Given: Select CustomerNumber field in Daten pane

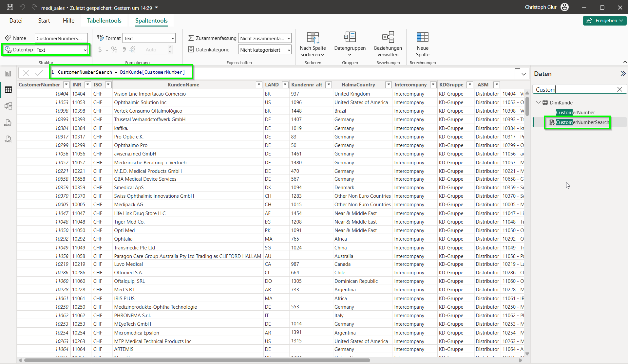Looking at the screenshot, I should [575, 112].
